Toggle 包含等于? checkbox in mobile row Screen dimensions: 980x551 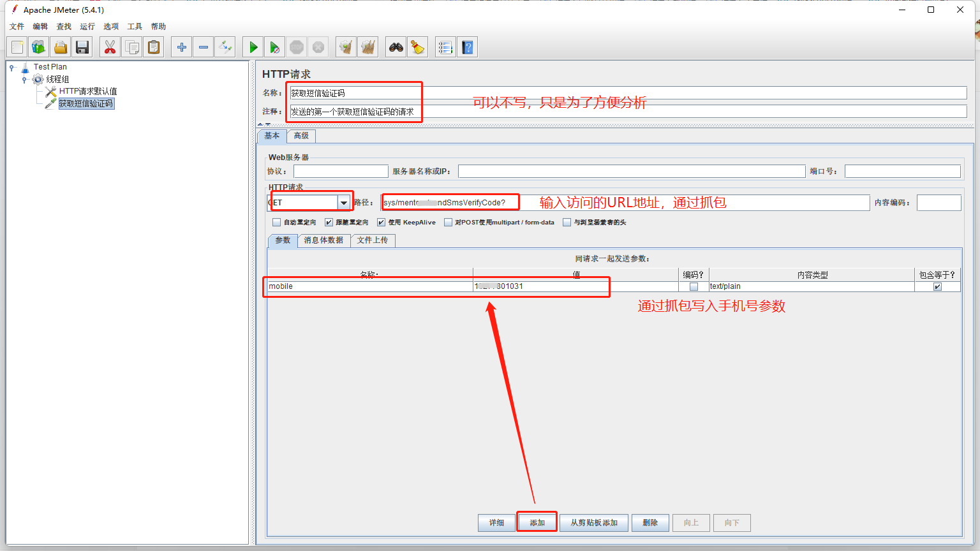pos(937,287)
